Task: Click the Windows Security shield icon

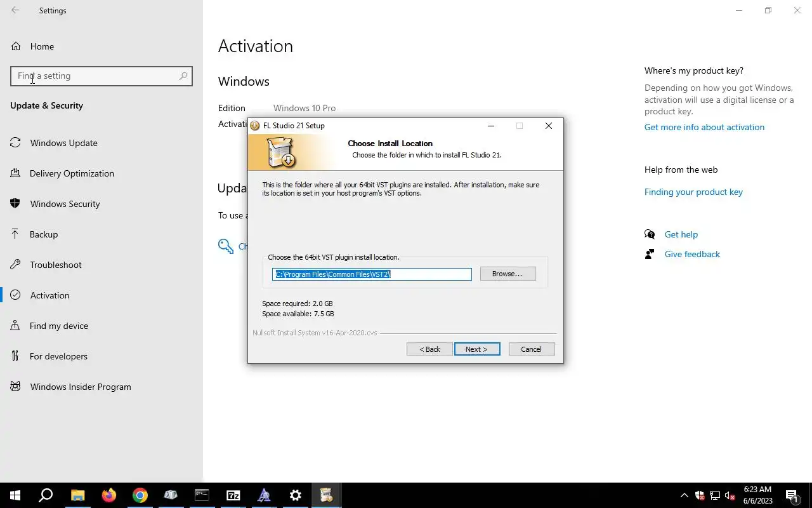Action: (15, 204)
